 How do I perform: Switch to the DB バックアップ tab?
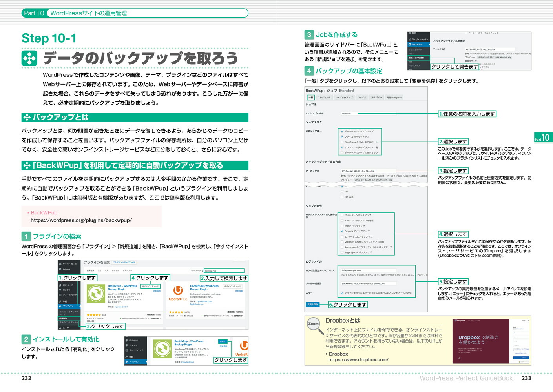344,98
